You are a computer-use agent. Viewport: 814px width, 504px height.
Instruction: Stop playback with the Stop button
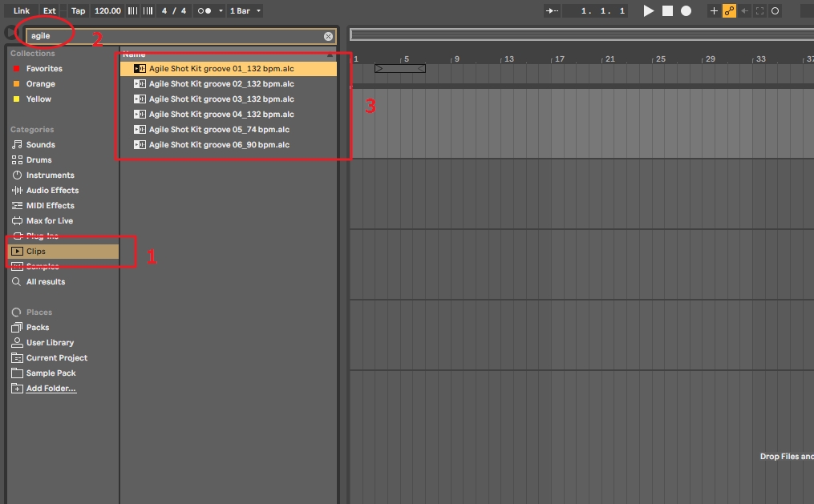coord(667,10)
